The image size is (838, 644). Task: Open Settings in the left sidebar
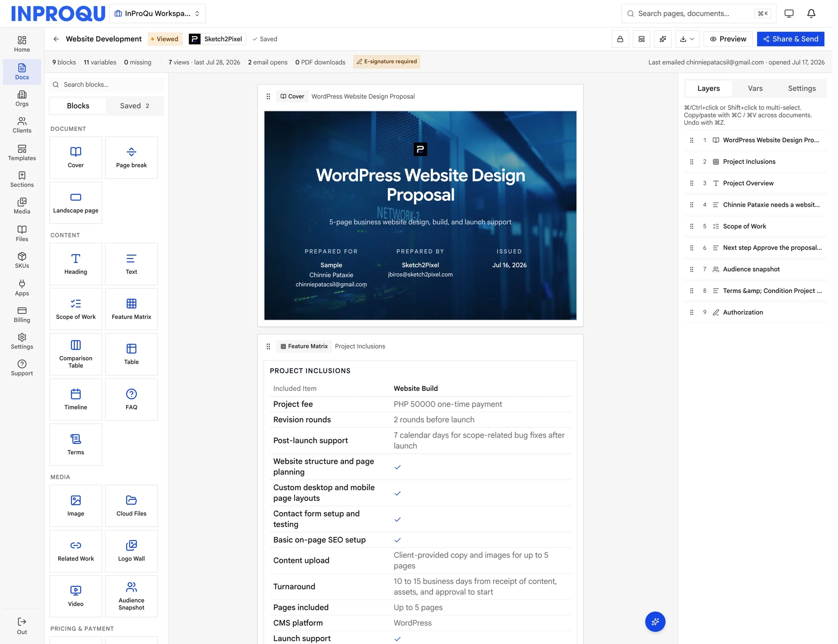point(22,340)
